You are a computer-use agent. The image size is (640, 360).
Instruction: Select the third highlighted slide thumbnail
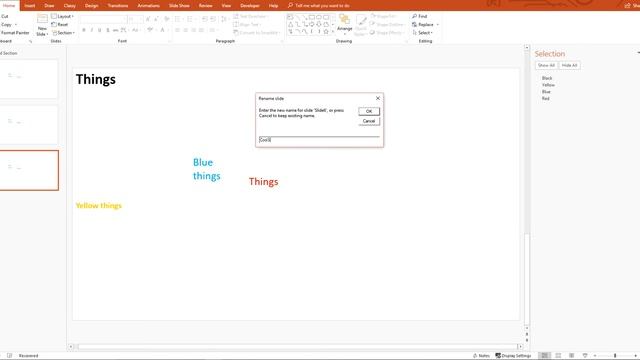[29, 170]
